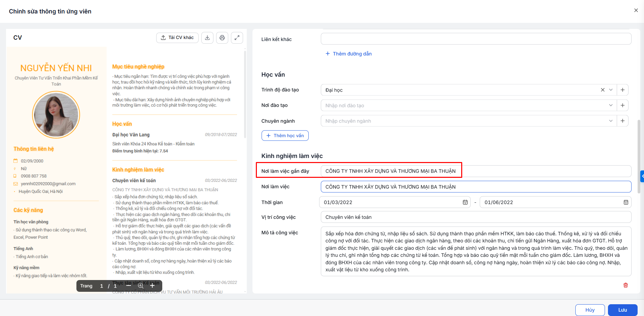Click the name 'NGUYỄN YẾN NHI' in CV
644x316 pixels.
point(56,68)
